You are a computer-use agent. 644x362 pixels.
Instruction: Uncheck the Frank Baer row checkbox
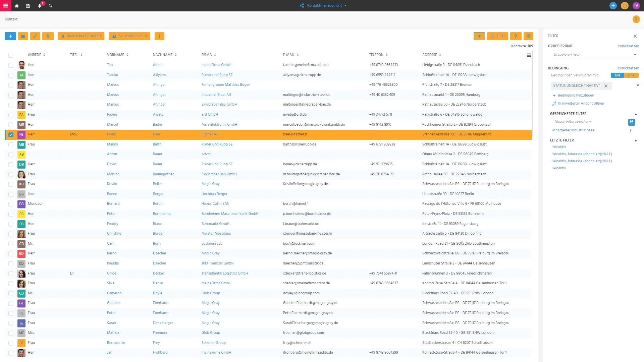[x=11, y=135]
